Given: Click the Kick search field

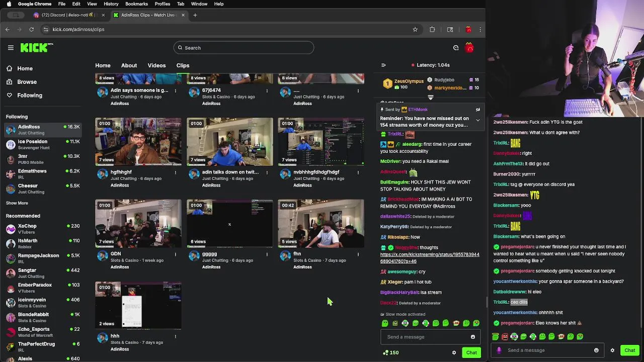Looking at the screenshot, I should click(x=244, y=48).
